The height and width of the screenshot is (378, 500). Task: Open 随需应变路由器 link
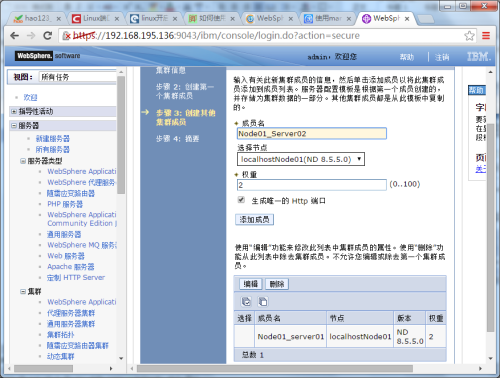coord(71,193)
